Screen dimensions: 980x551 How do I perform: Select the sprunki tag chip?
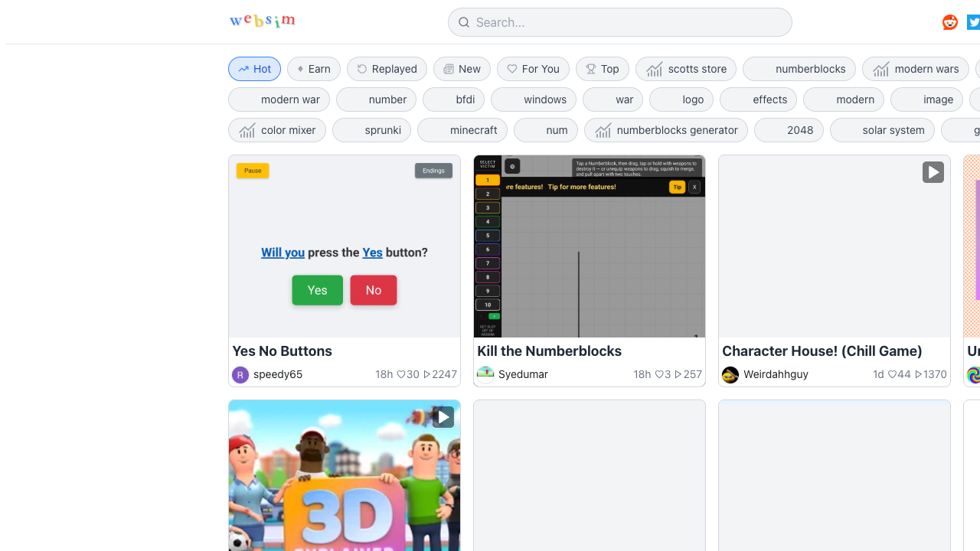tap(371, 130)
